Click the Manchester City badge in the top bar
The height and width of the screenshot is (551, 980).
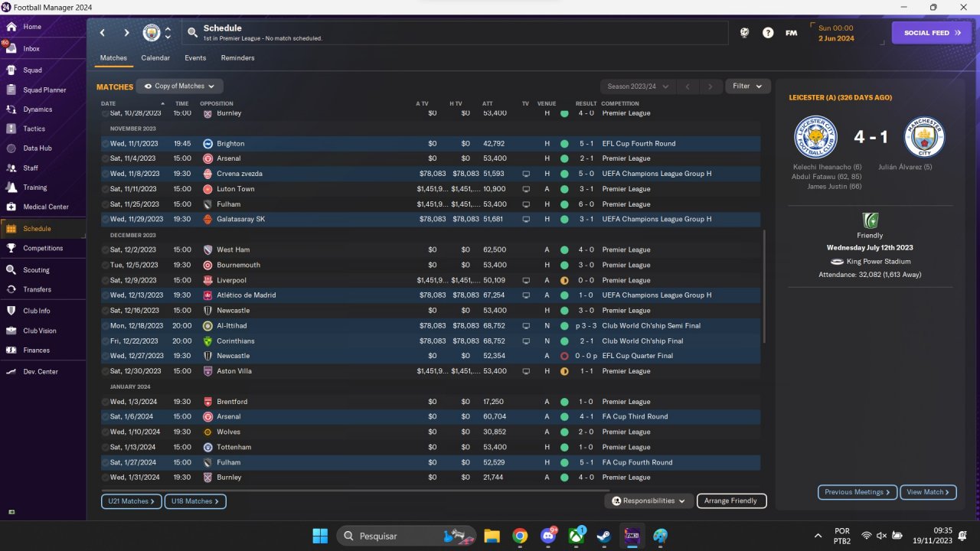point(152,33)
